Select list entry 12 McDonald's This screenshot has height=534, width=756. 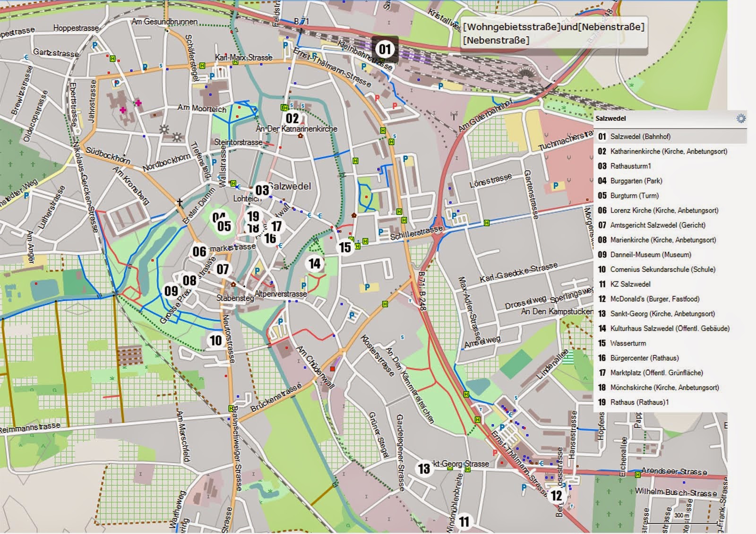pos(670,299)
